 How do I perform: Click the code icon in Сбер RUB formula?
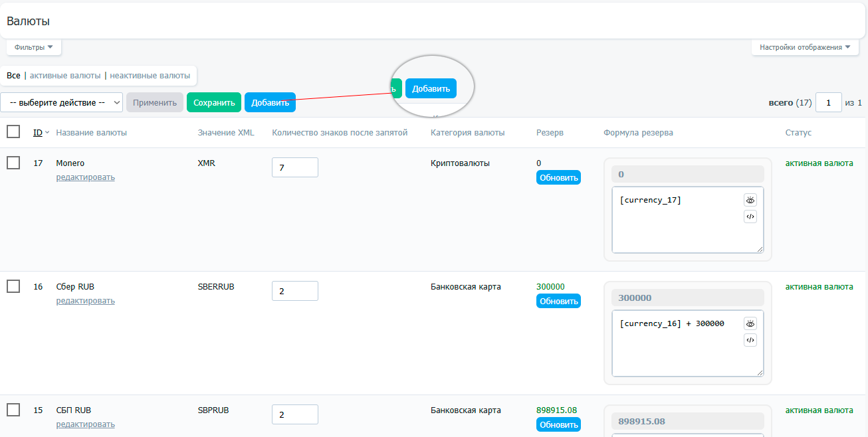coord(750,340)
